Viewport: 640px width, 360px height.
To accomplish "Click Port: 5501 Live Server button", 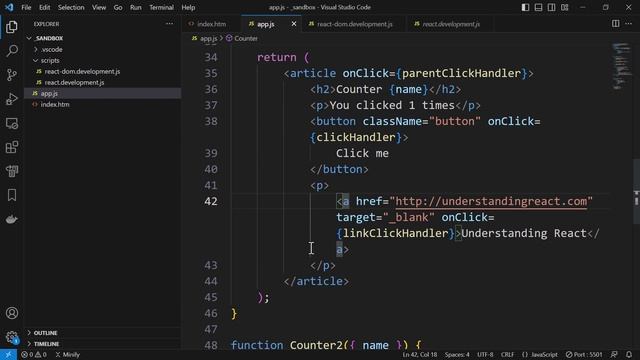I will pos(584,355).
